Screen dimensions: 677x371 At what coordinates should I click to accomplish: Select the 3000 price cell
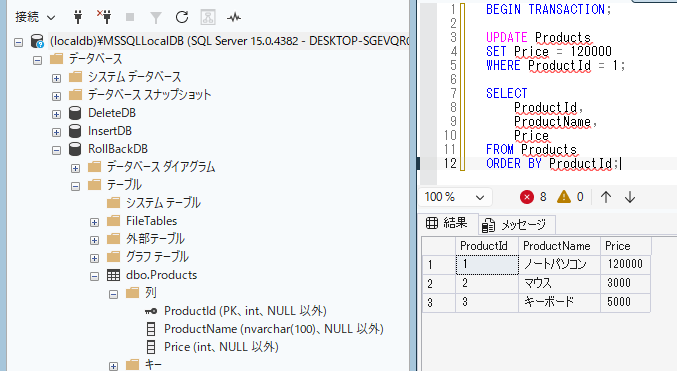(x=625, y=283)
